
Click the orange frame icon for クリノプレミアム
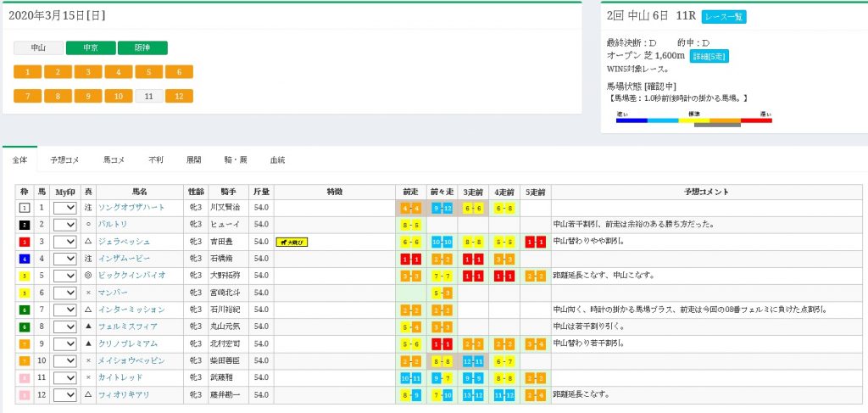click(x=25, y=343)
